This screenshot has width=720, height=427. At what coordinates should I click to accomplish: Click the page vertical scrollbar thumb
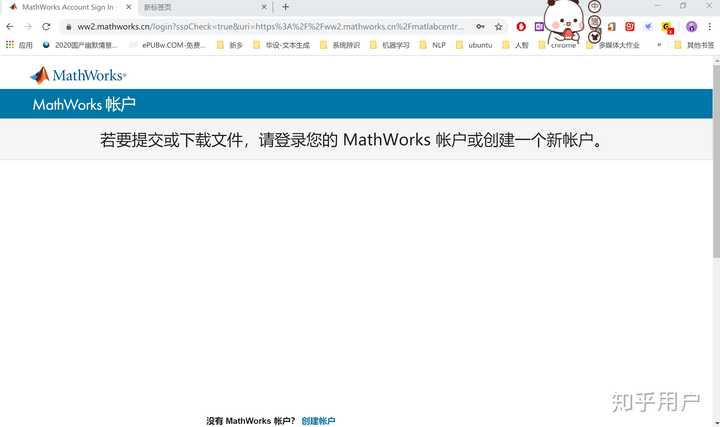(716, 161)
